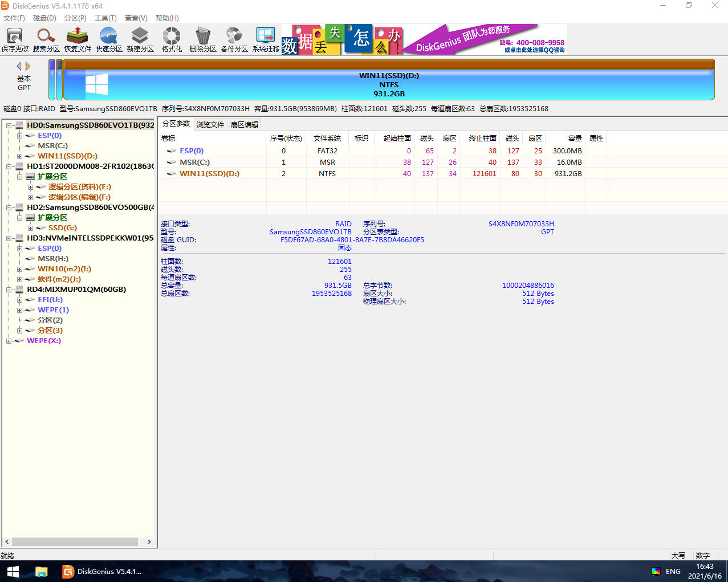Image resolution: width=728 pixels, height=582 pixels.
Task: Go to previous disk with left arrow
Action: pyautogui.click(x=19, y=66)
